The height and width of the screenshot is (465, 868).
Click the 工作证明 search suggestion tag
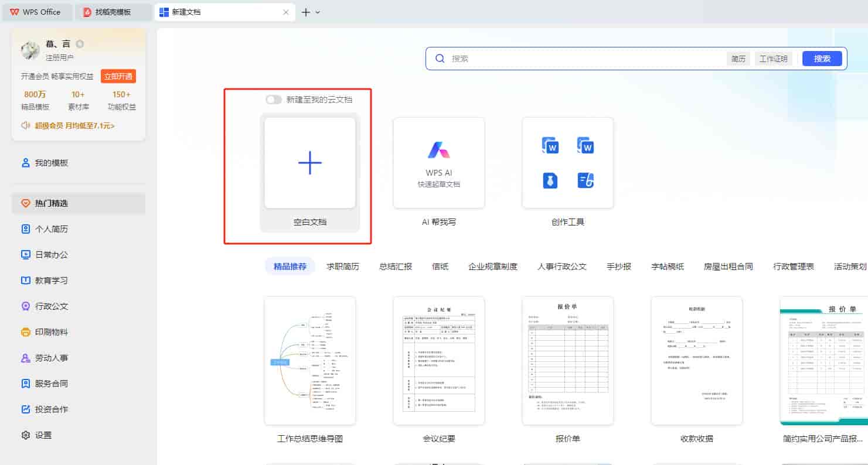pos(773,59)
